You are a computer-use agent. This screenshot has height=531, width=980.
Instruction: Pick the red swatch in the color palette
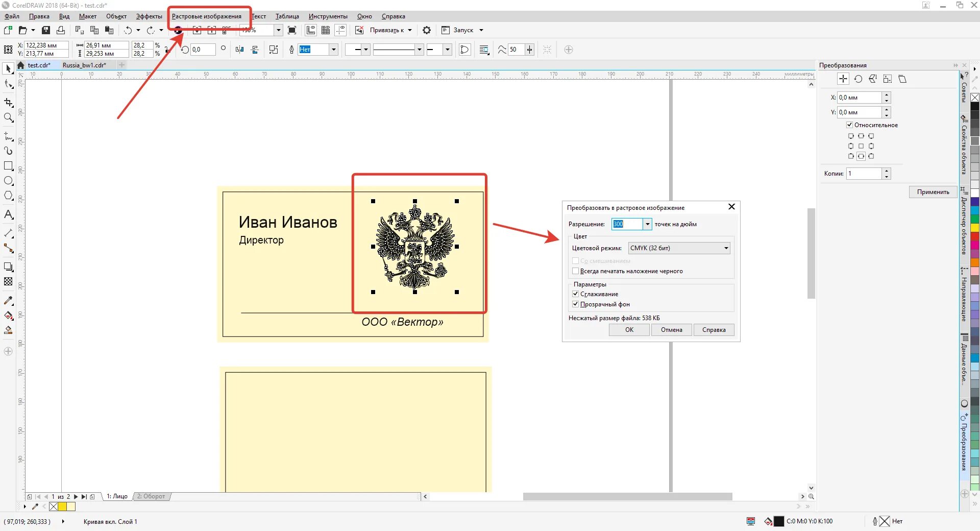[x=975, y=237]
